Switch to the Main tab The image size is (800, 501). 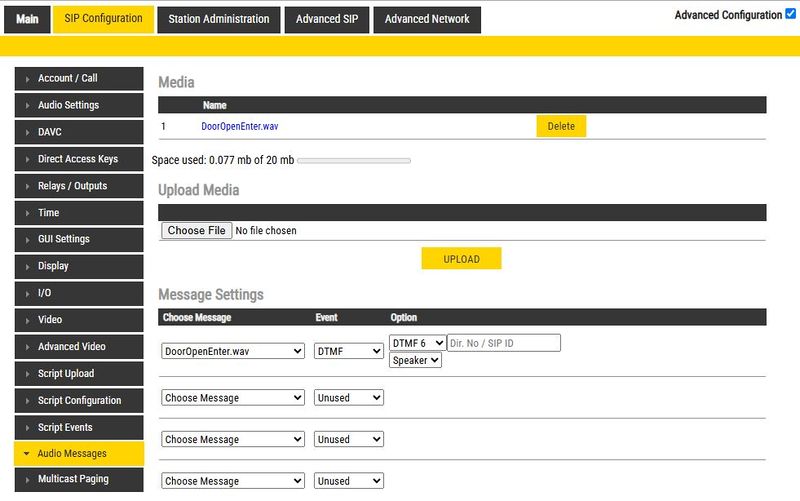(27, 19)
